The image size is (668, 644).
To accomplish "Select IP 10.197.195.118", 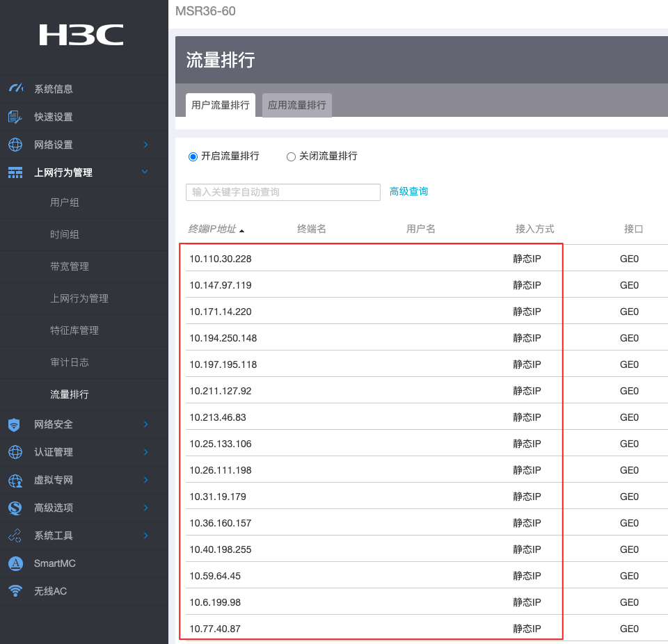I will [223, 364].
